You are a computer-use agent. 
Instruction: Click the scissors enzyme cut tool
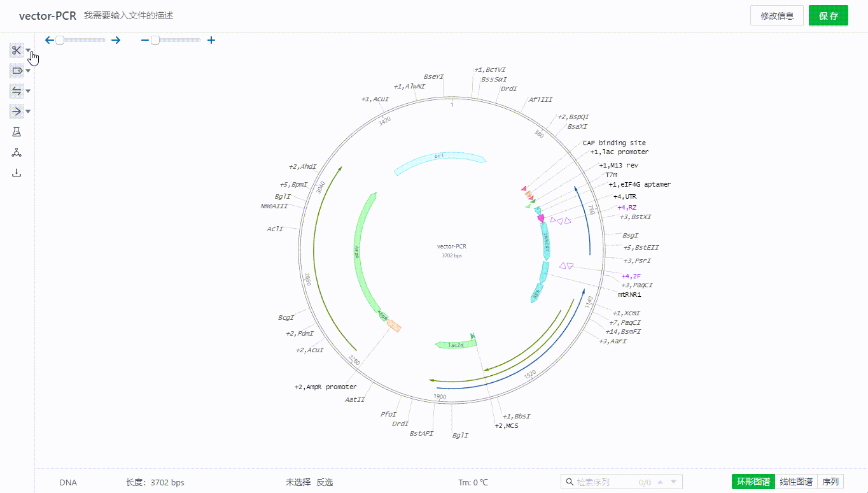(17, 50)
